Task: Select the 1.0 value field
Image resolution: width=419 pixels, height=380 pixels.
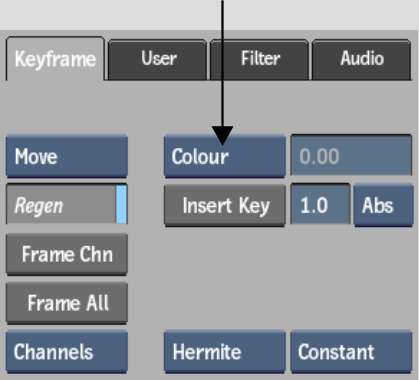Action: click(320, 204)
